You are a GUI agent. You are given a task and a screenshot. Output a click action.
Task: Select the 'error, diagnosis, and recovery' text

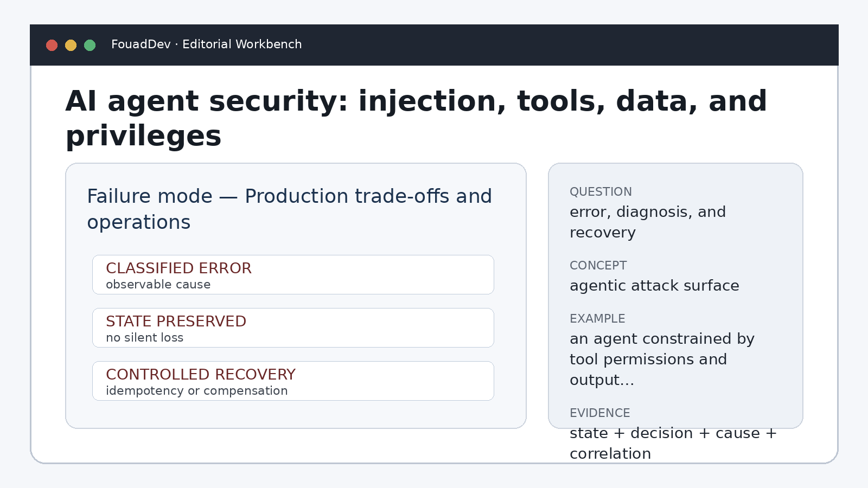(648, 222)
